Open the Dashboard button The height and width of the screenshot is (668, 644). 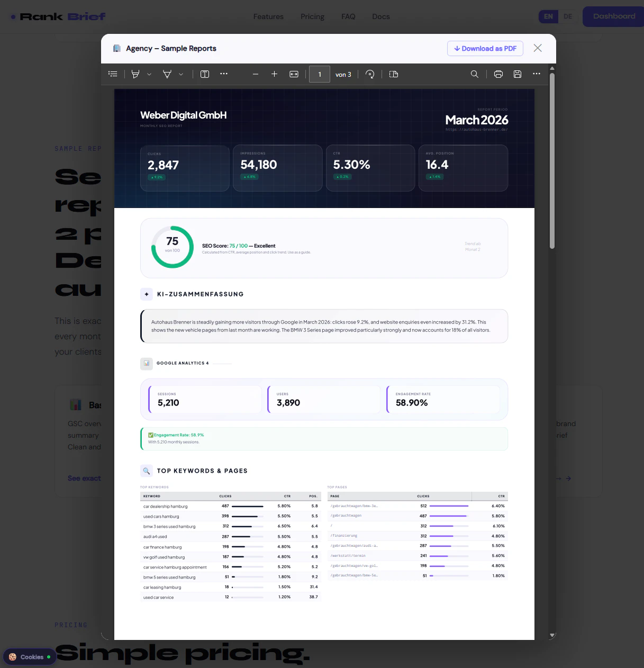point(614,16)
